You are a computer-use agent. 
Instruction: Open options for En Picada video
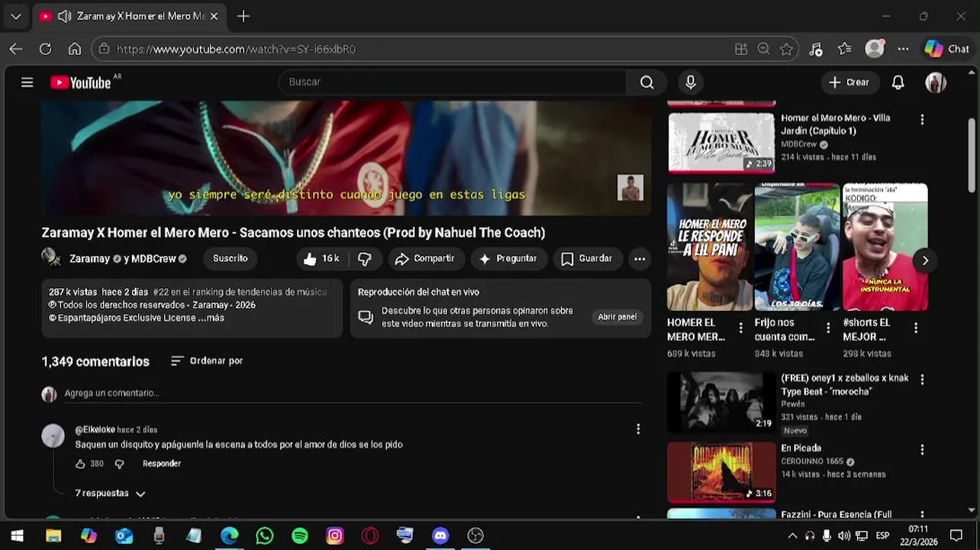tap(922, 450)
